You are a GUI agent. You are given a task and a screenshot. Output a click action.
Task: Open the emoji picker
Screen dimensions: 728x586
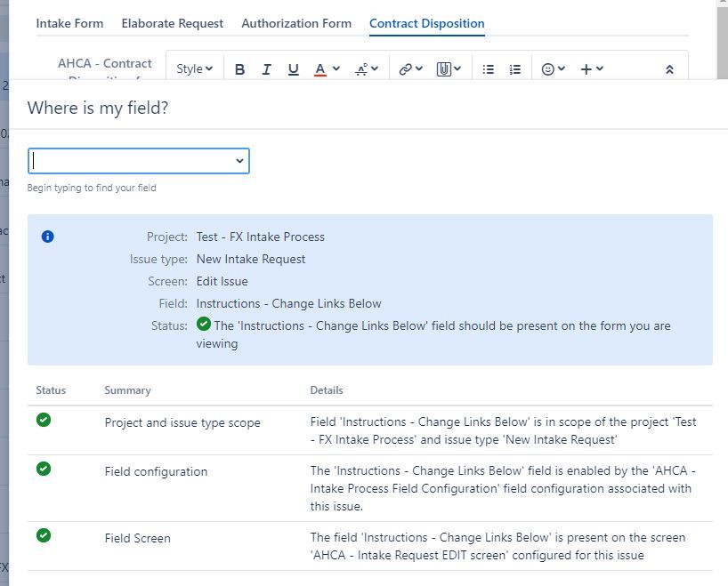coord(546,68)
